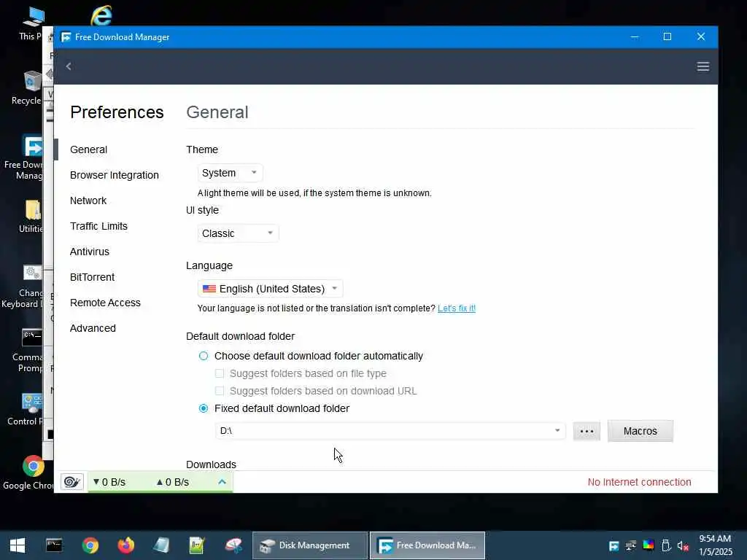This screenshot has height=560, width=747.
Task: Click the muted volume tray icon
Action: click(683, 546)
